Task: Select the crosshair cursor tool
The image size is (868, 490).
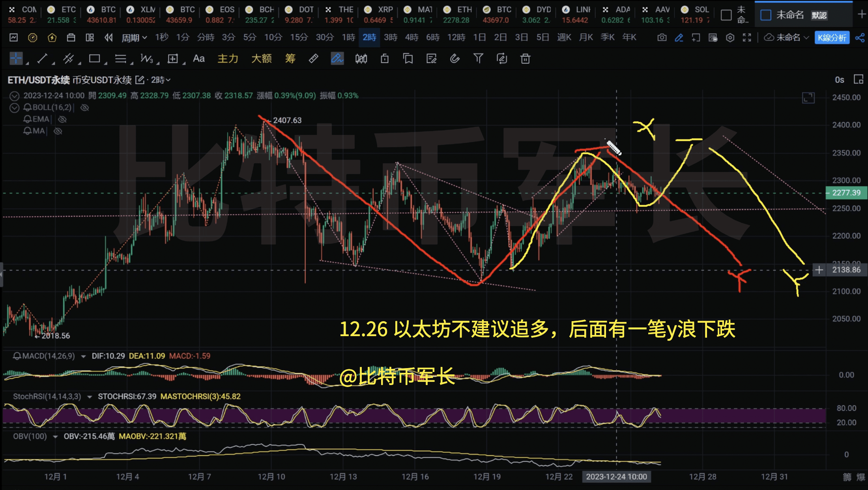Action: click(x=16, y=58)
